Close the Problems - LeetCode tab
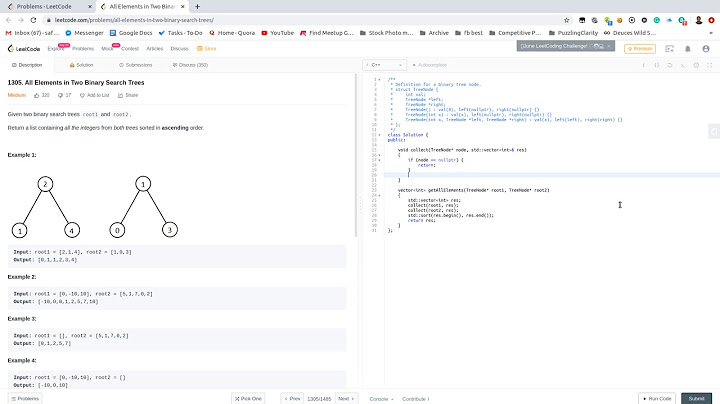Viewport: 720px width, 404px height. coord(90,6)
